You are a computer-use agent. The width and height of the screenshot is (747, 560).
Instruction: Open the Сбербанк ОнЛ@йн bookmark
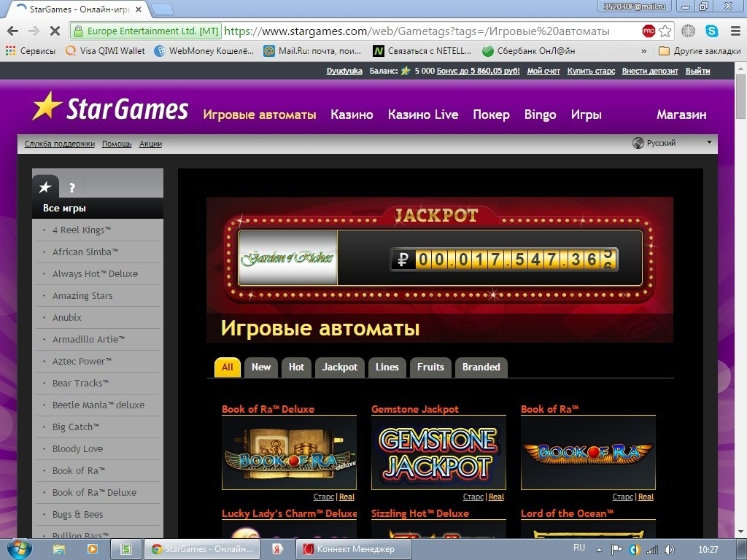[529, 51]
